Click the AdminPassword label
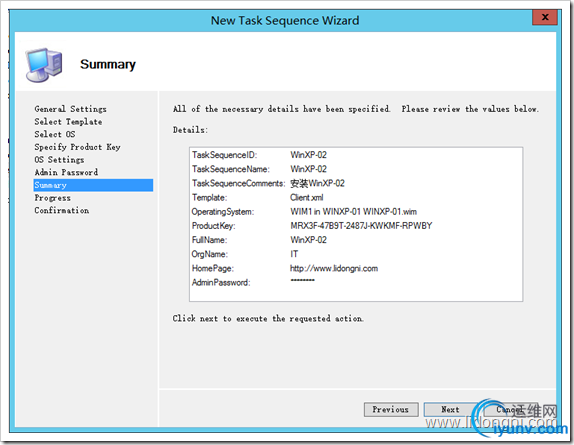 221,283
